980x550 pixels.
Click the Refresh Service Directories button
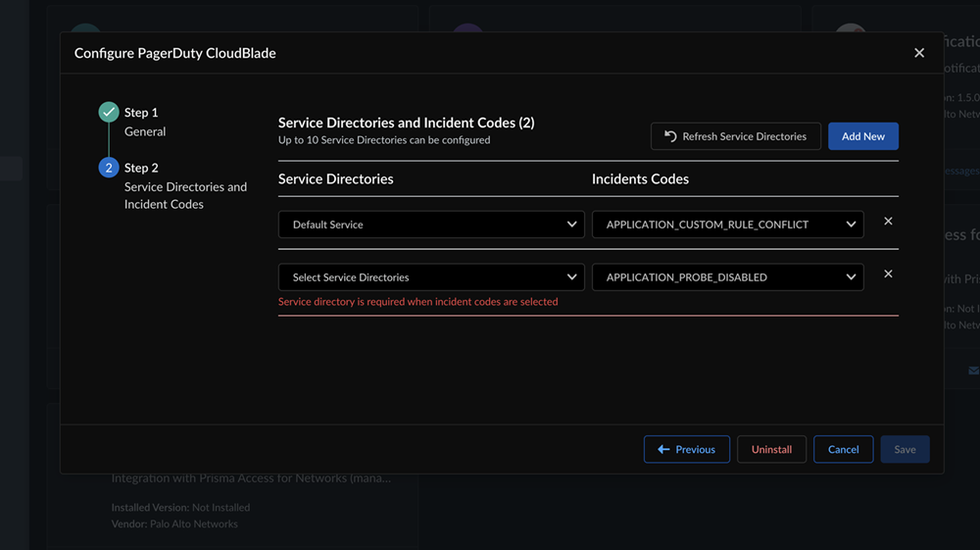click(735, 136)
